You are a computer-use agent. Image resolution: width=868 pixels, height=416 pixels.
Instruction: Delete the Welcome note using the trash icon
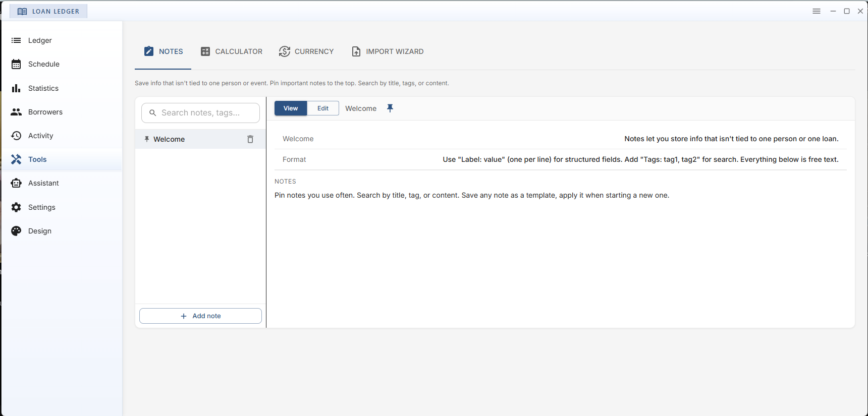tap(250, 139)
